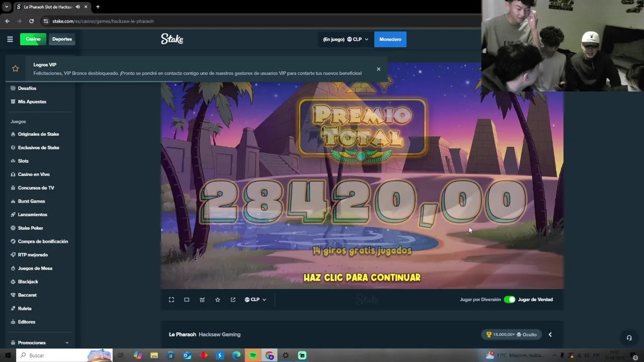The width and height of the screenshot is (644, 362).
Task: Open Windows Start menu
Action: (8, 355)
